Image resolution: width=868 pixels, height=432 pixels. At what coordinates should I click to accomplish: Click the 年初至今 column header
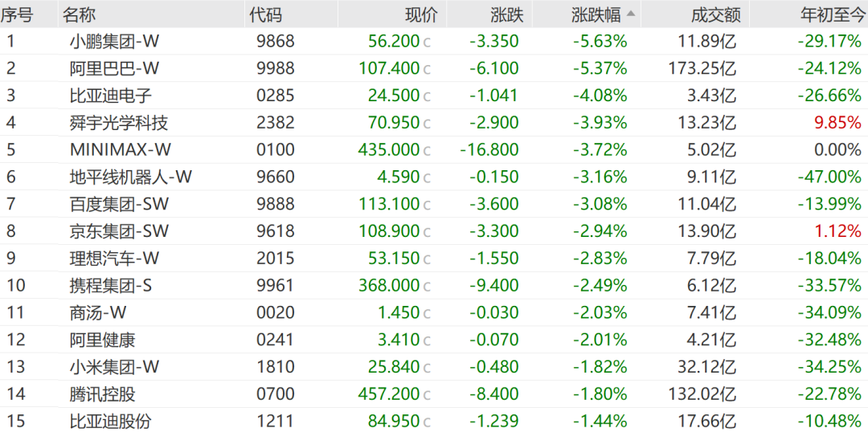(x=832, y=15)
